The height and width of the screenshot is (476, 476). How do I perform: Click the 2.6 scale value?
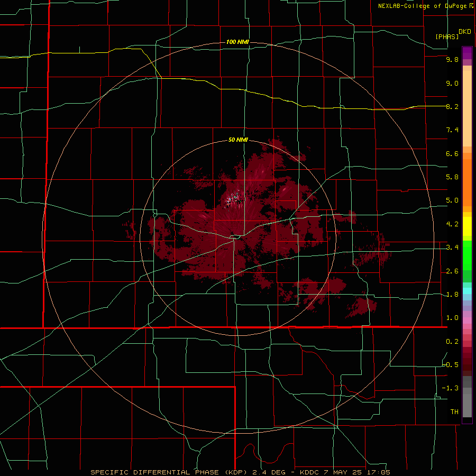pyautogui.click(x=452, y=271)
